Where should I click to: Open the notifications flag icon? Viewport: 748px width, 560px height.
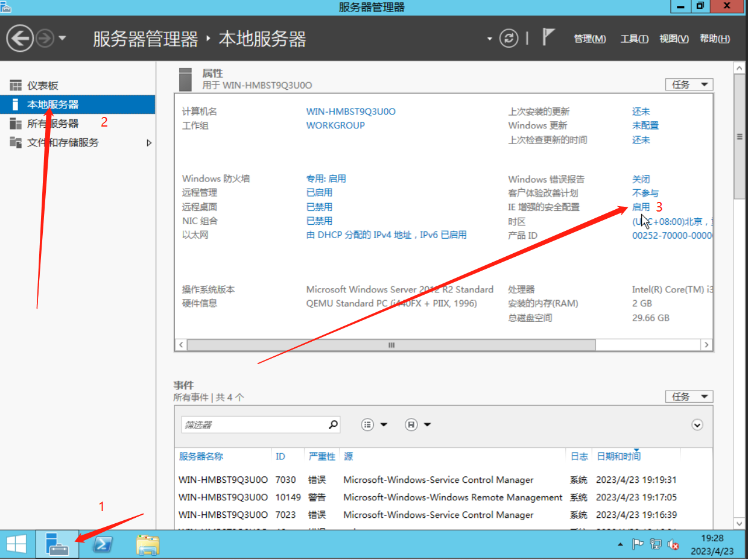pyautogui.click(x=548, y=38)
